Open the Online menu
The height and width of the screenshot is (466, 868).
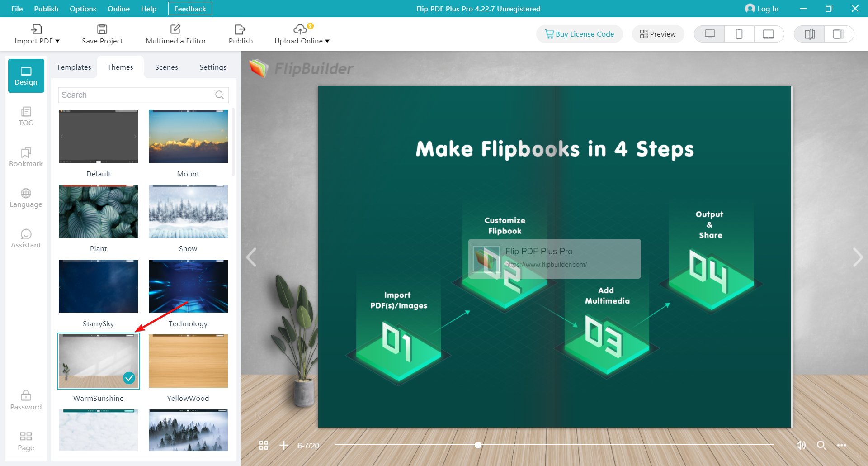118,9
